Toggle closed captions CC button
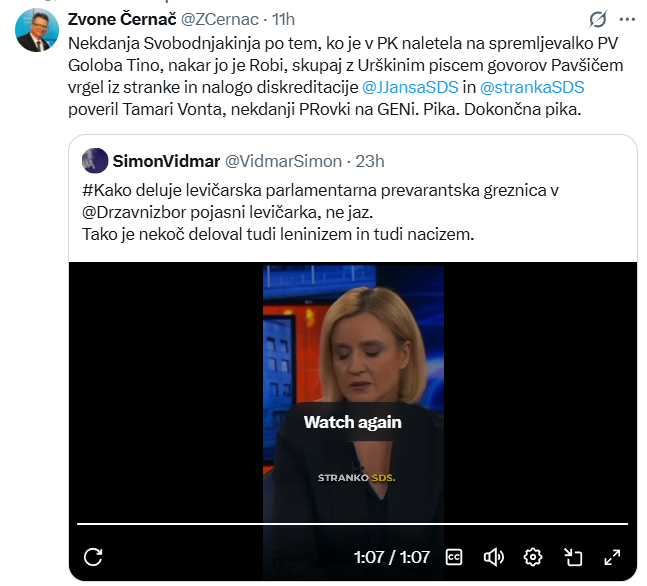 pos(454,558)
